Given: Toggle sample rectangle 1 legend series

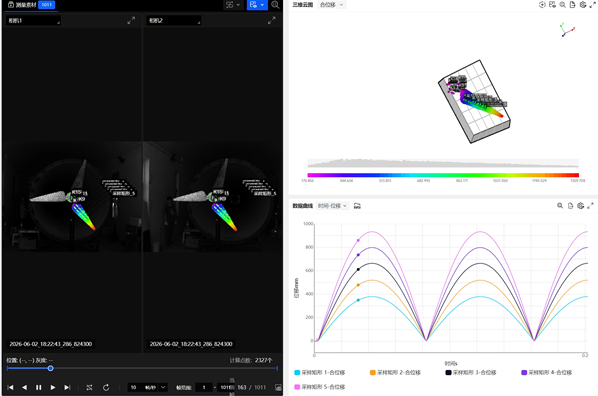Looking at the screenshot, I should (x=320, y=372).
